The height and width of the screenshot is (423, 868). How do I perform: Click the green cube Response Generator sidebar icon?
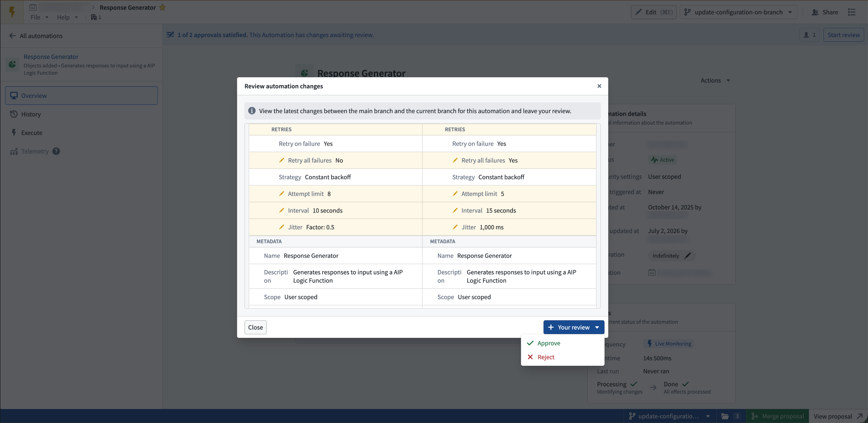coord(12,64)
